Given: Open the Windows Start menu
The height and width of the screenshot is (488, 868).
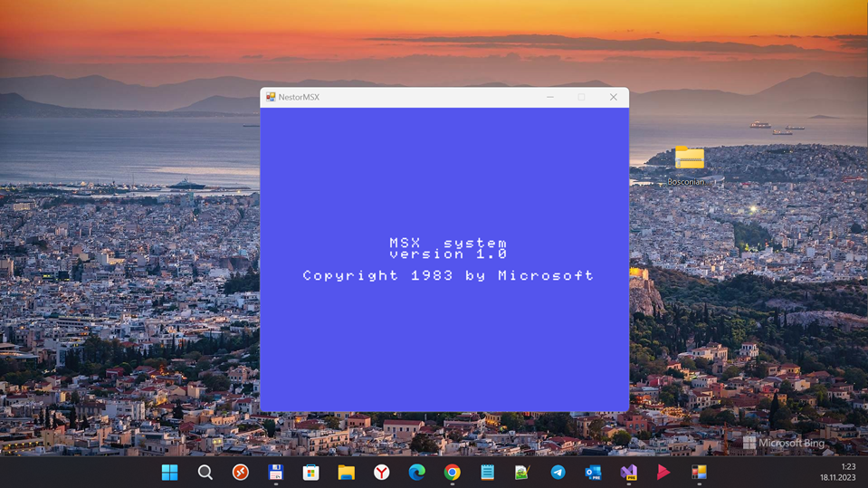Looking at the screenshot, I should pyautogui.click(x=169, y=472).
